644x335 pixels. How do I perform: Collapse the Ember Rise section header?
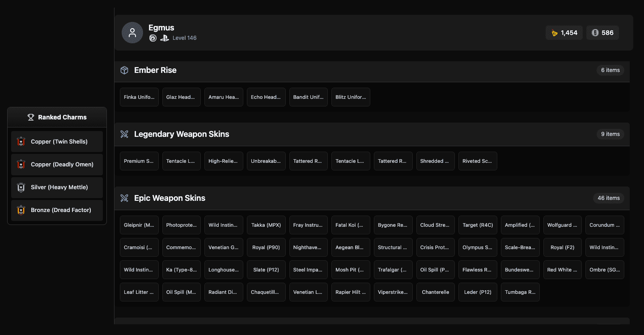coord(371,70)
